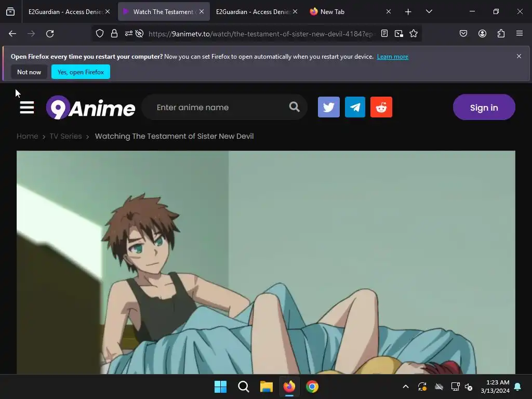Open Extensions puzzle icon

coord(501,33)
